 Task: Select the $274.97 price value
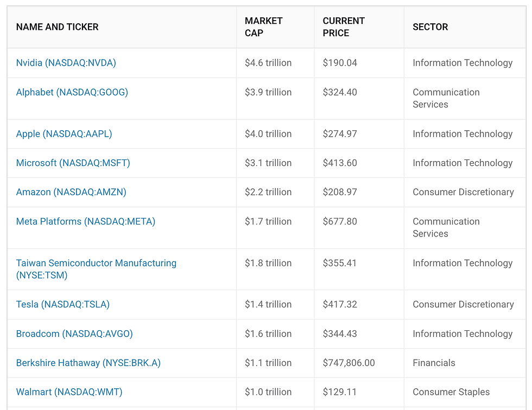[x=340, y=134]
